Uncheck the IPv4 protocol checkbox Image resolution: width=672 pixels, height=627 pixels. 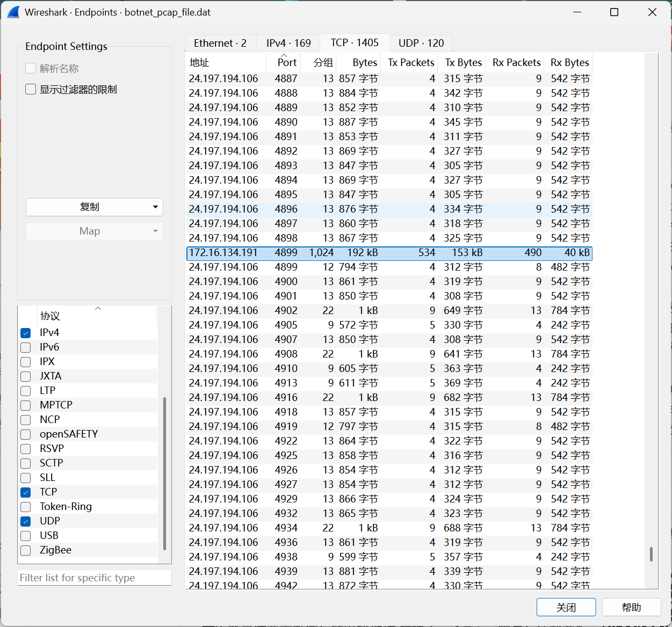click(x=25, y=333)
